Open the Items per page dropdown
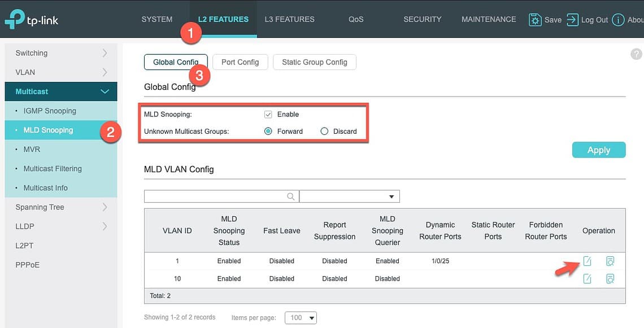Viewport: 644px width, 328px height. 300,317
